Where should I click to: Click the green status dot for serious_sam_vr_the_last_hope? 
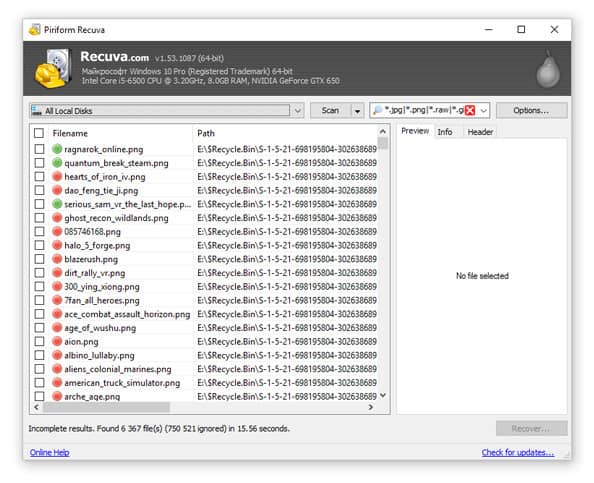pyautogui.click(x=57, y=204)
